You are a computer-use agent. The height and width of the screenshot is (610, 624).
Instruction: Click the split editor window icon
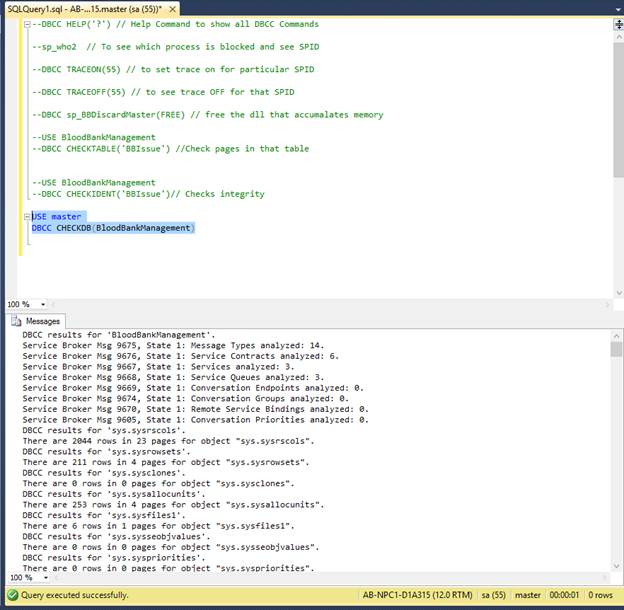619,25
